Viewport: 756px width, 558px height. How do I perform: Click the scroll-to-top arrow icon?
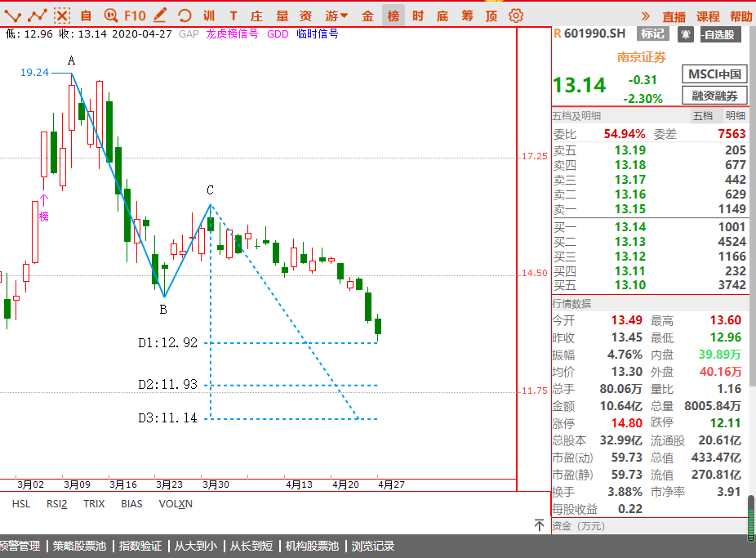click(x=539, y=525)
